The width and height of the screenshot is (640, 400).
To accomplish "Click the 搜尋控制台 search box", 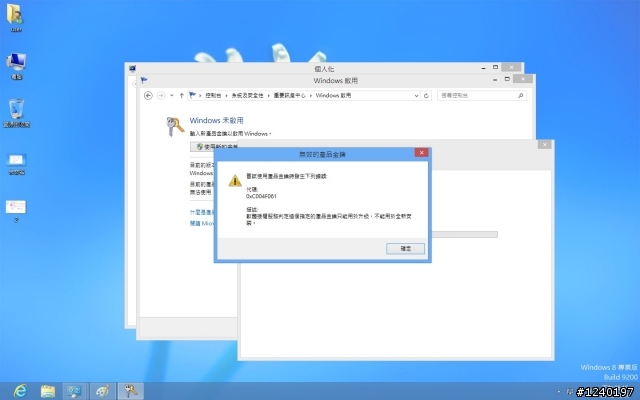I will [482, 96].
